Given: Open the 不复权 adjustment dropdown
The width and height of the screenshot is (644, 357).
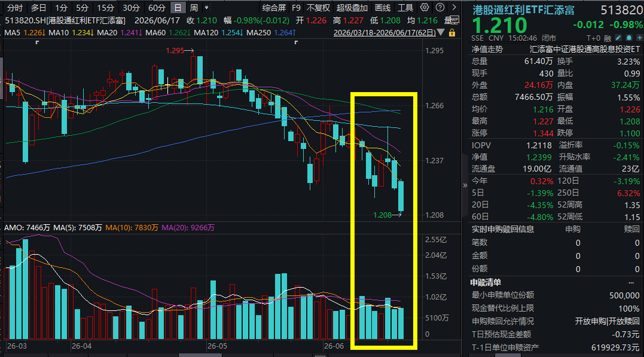Looking at the screenshot, I should (x=318, y=8).
